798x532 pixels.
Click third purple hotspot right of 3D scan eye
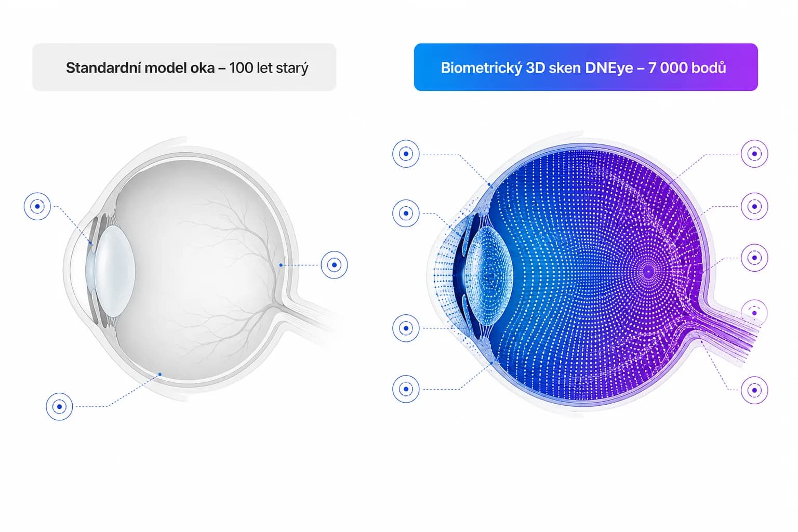(754, 258)
